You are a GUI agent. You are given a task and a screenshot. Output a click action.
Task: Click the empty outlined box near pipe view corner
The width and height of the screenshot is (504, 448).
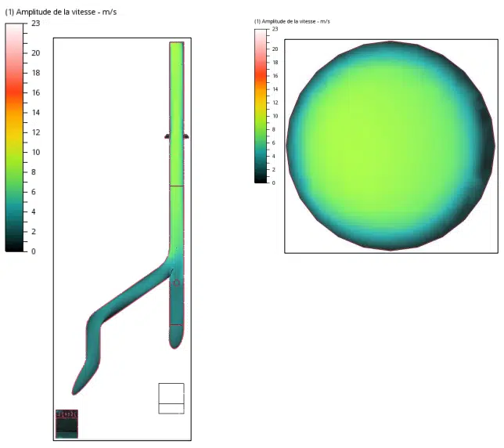click(x=171, y=398)
